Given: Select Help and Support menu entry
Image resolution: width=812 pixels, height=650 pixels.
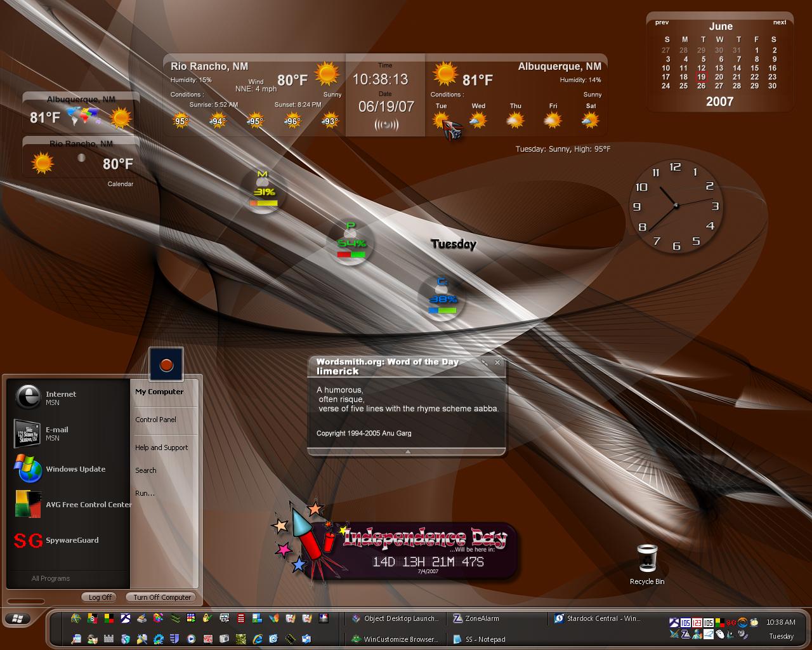Looking at the screenshot, I should 162,448.
